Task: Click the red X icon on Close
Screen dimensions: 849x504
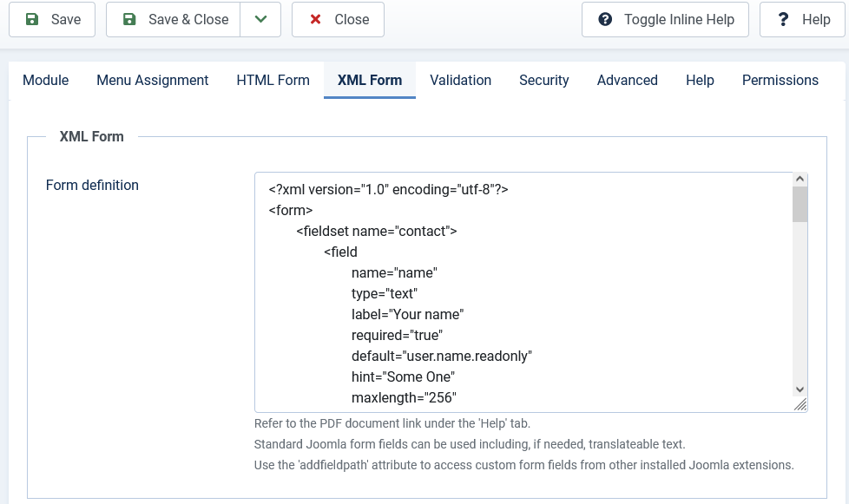Action: tap(315, 19)
